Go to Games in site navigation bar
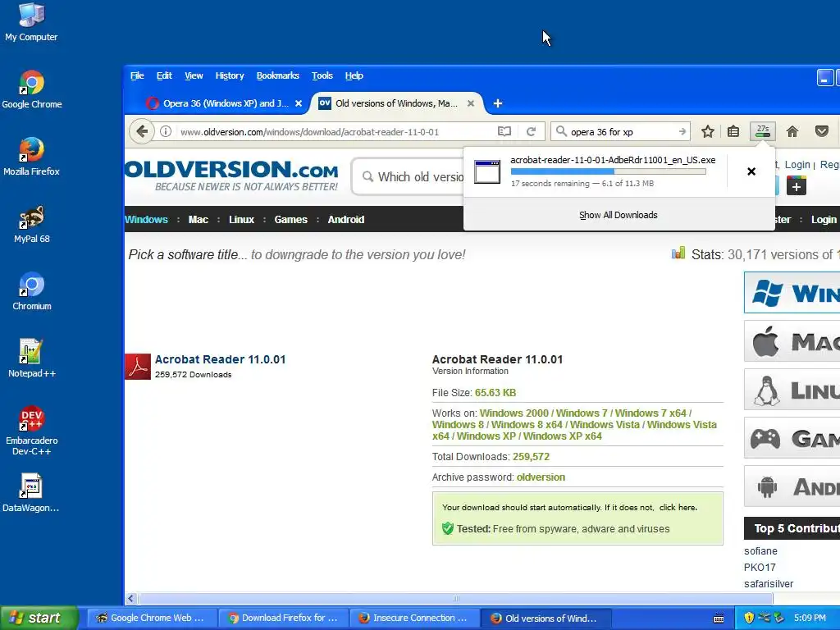The image size is (840, 630). 291,220
